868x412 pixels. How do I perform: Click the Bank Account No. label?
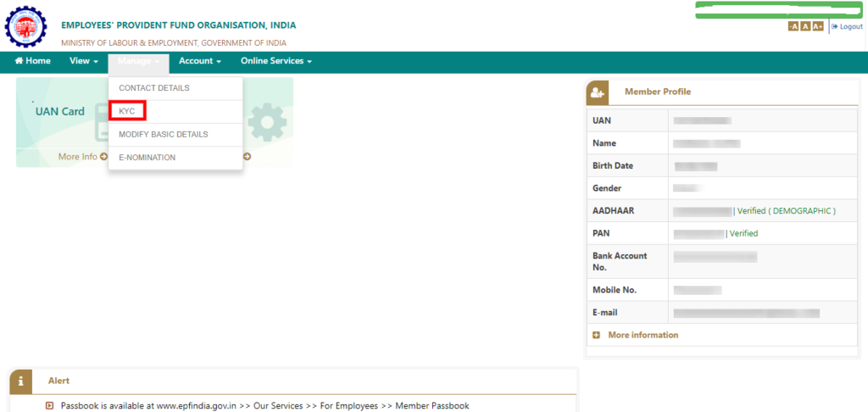tap(620, 261)
